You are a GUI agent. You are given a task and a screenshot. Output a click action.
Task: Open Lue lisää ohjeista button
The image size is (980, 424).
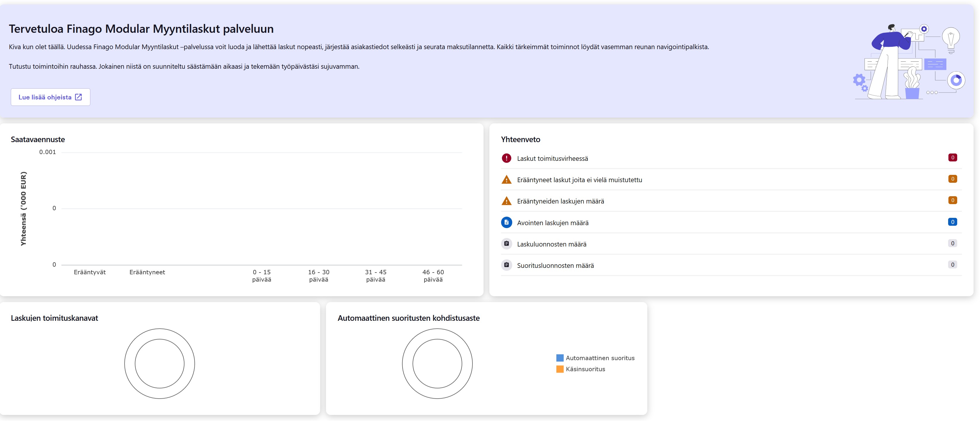pyautogui.click(x=51, y=97)
